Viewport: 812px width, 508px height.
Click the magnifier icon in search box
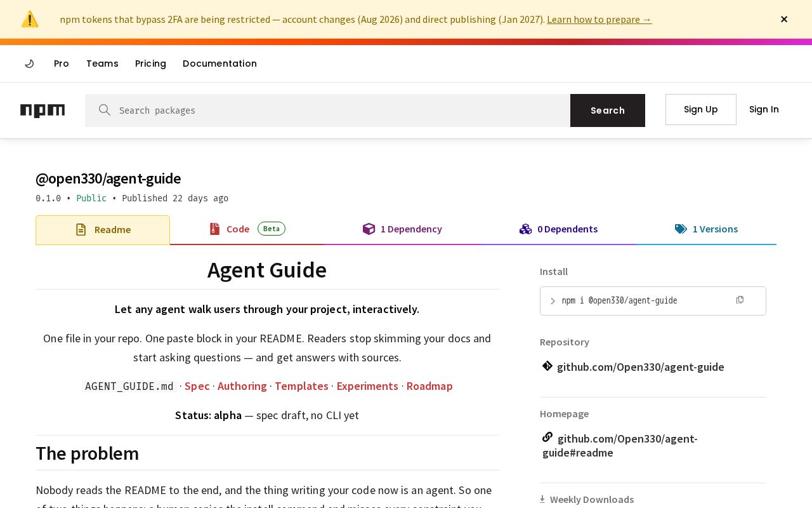[x=105, y=110]
